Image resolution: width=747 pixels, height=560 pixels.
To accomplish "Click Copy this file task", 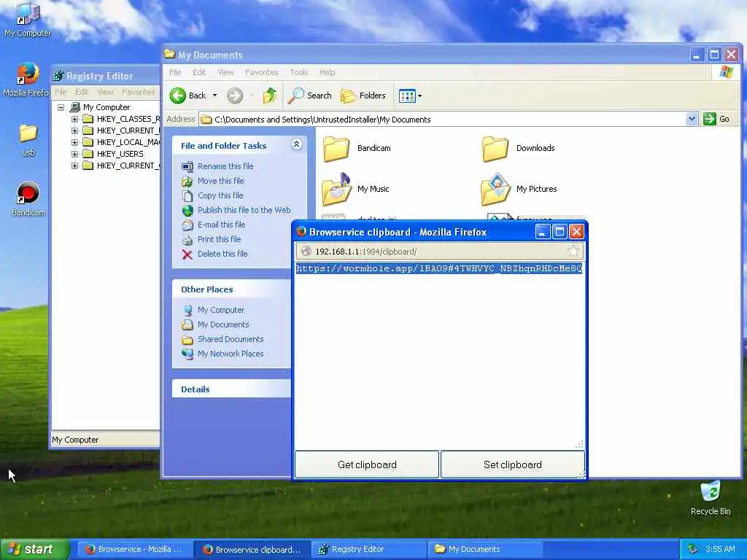I will [220, 195].
